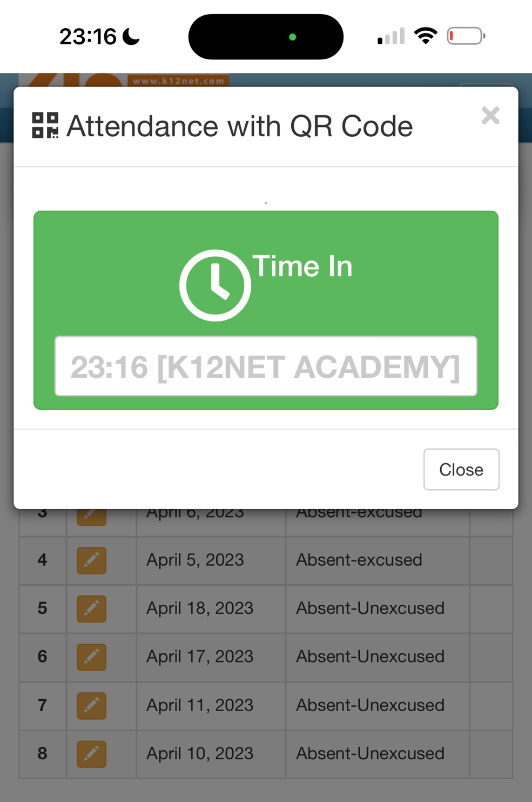
Task: Edit the April 5, 2023 attendance record
Action: coord(91,560)
